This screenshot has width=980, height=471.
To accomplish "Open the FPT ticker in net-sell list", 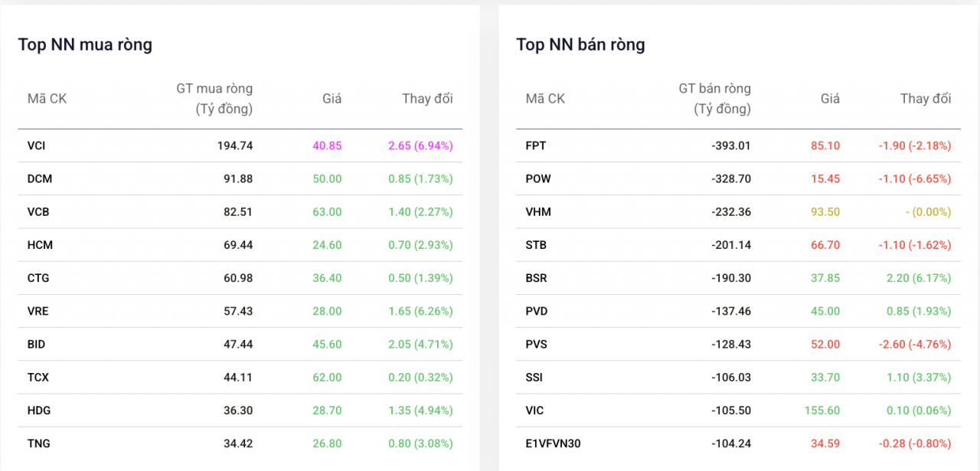I will click(x=536, y=146).
